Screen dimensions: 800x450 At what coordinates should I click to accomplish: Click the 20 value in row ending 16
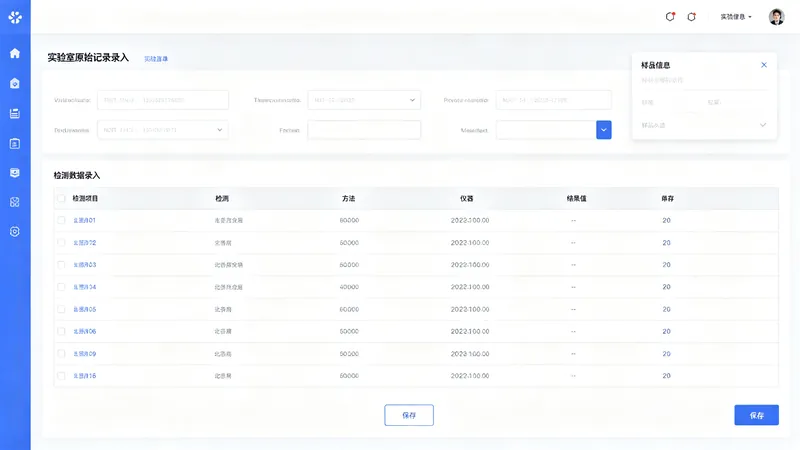pyautogui.click(x=666, y=376)
